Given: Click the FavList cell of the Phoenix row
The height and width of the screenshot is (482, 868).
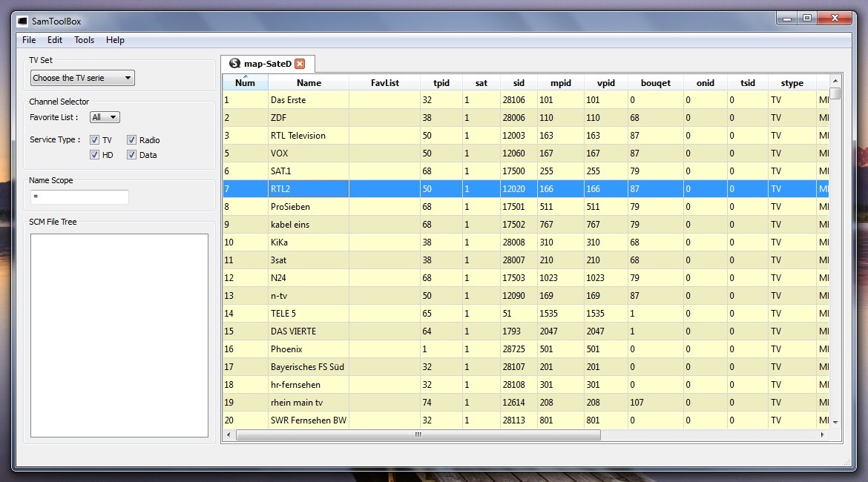Looking at the screenshot, I should click(385, 349).
